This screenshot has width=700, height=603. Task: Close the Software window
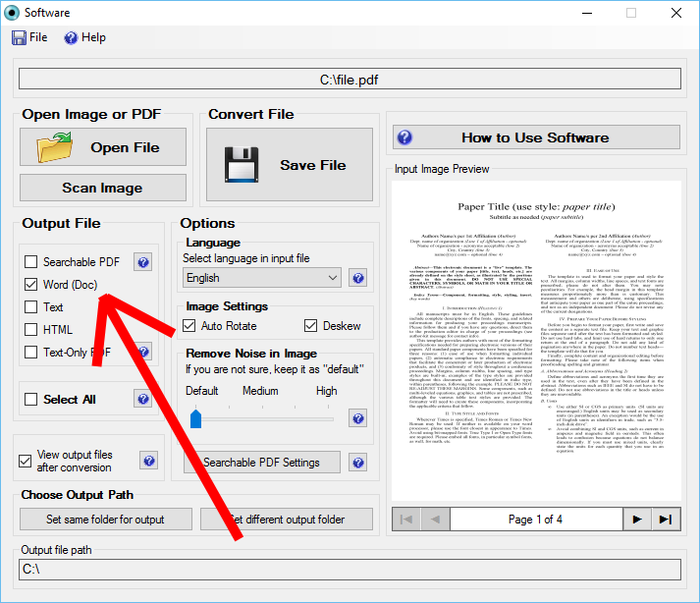(676, 13)
